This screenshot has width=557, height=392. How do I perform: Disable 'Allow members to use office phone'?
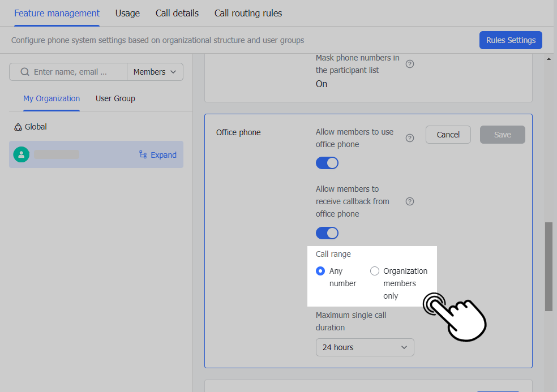(x=327, y=163)
